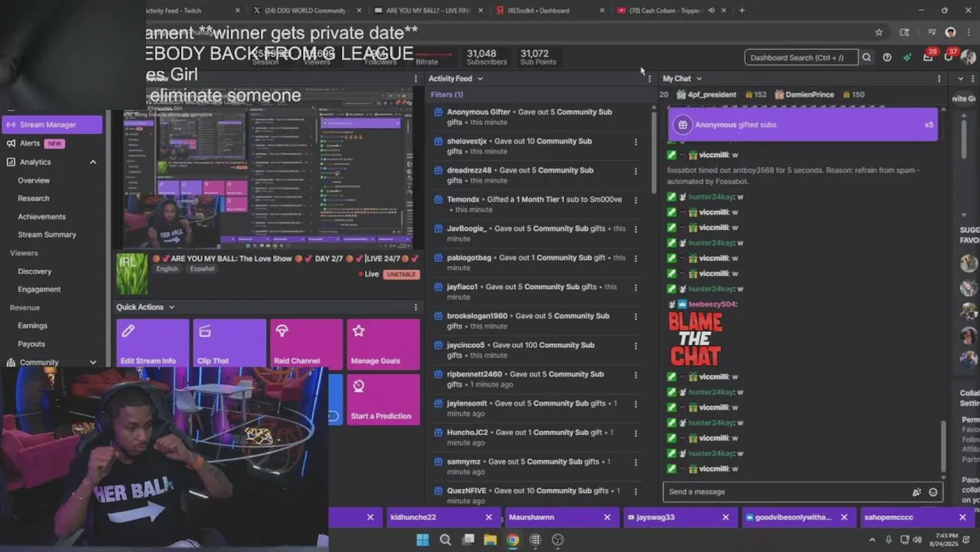Expand the Community sidebar section
Viewport: 980px width, 552px height.
click(x=93, y=362)
